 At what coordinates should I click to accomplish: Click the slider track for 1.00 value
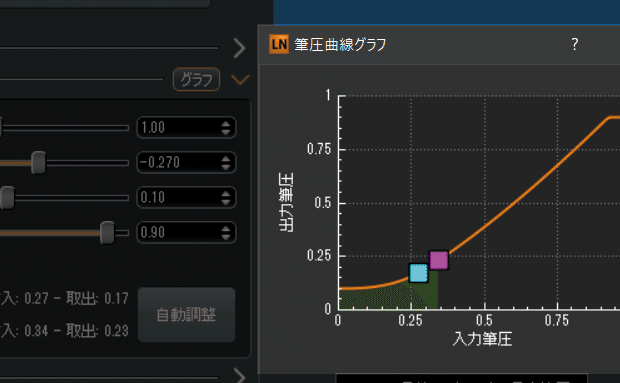click(x=65, y=128)
